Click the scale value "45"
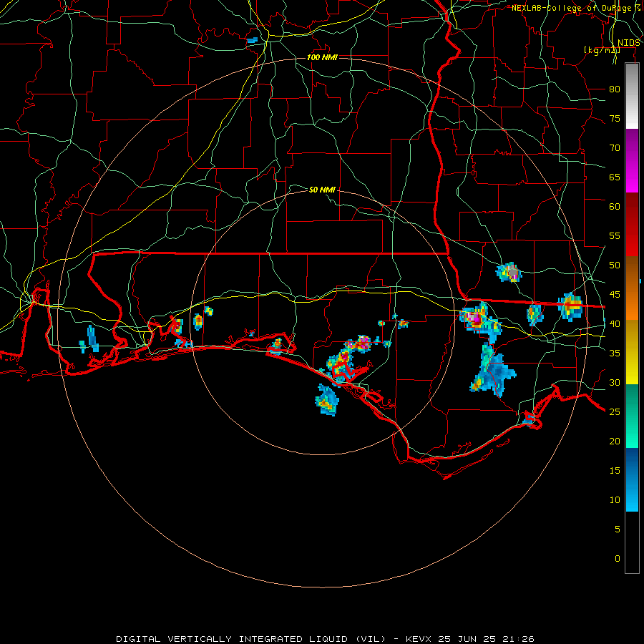 [x=615, y=295]
